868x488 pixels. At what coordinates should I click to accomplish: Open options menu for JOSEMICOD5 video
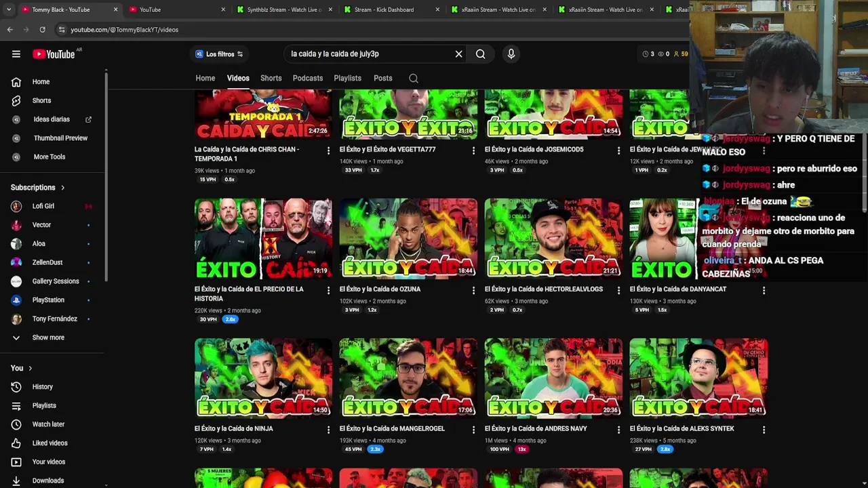coord(618,150)
